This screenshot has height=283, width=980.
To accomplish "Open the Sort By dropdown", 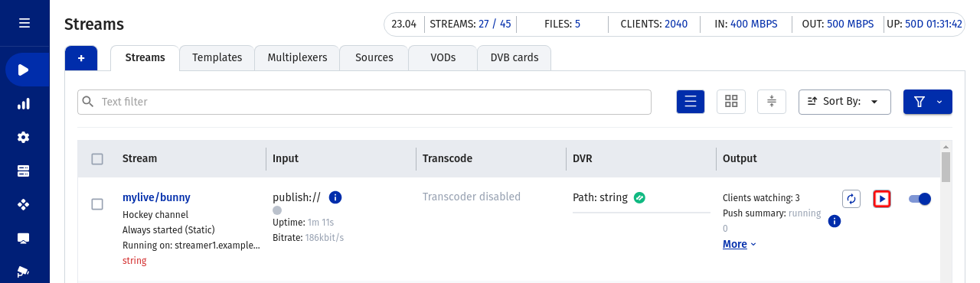I will coord(844,101).
